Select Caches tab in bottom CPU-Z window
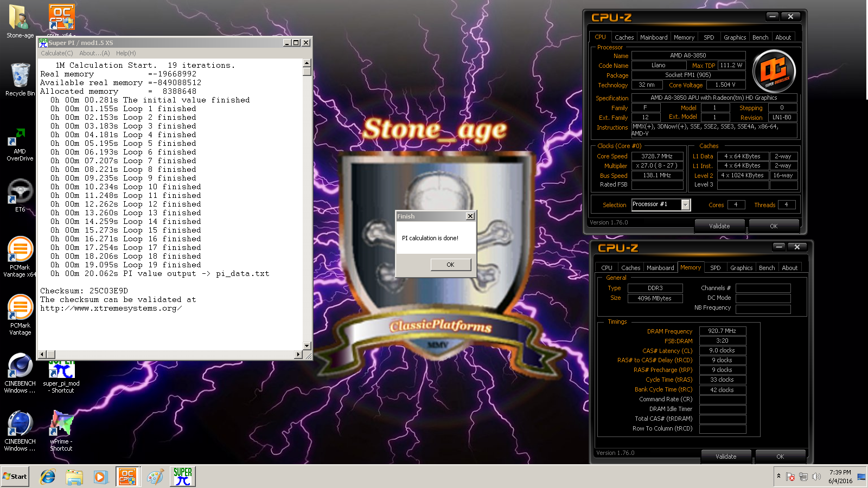Screen dimensions: 868x488 [630, 268]
